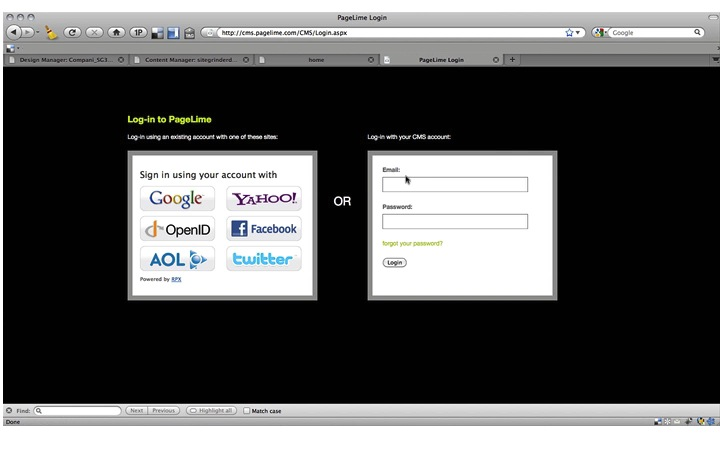Sign in with Google account

(177, 198)
